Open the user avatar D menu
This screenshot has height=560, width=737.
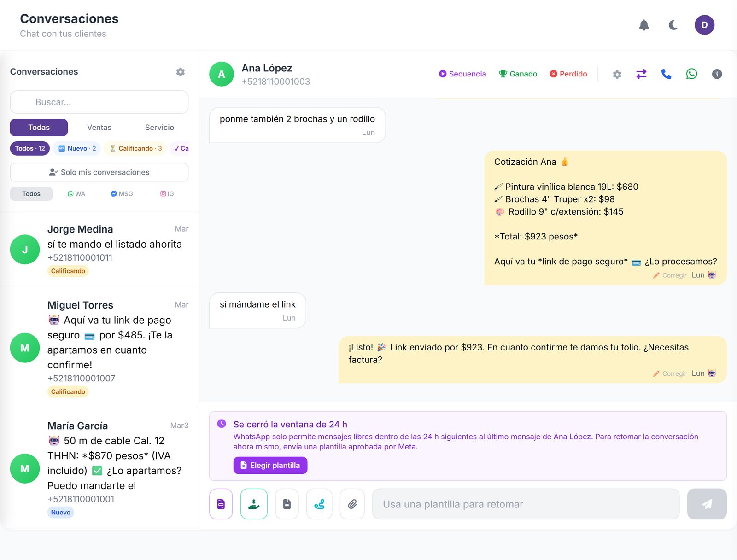tap(704, 25)
